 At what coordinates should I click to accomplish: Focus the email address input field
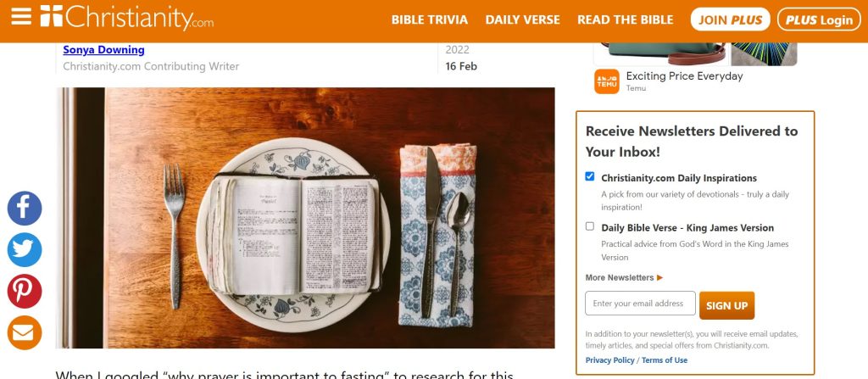point(640,304)
